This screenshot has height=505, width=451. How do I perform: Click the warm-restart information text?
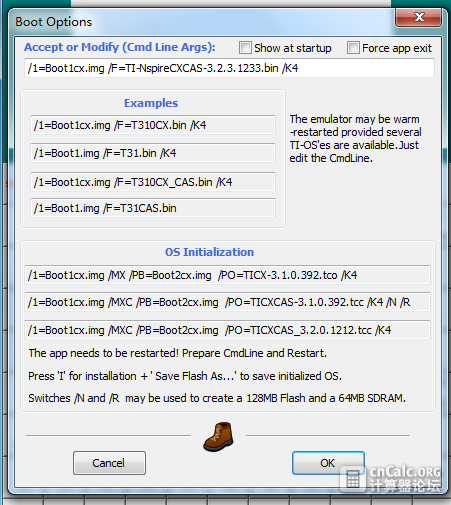tap(355, 138)
